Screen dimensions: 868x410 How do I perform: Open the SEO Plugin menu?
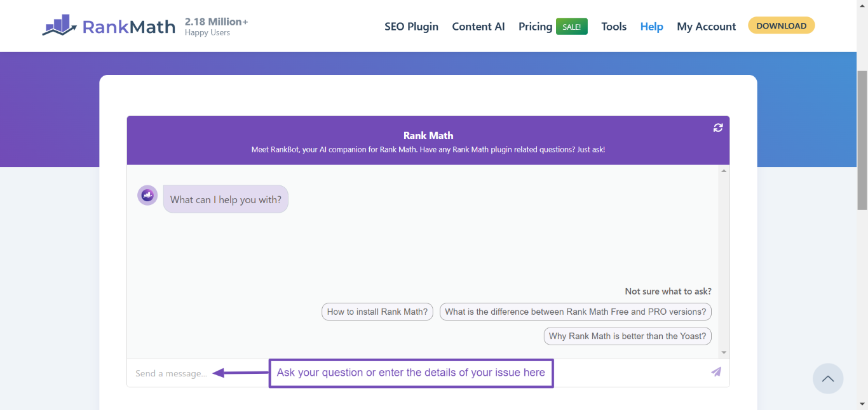pos(411,27)
